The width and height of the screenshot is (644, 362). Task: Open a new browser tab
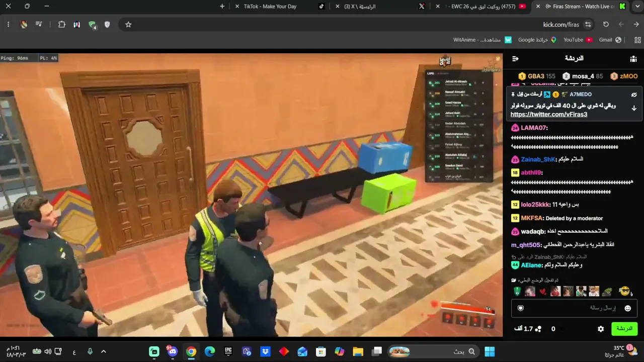[222, 7]
